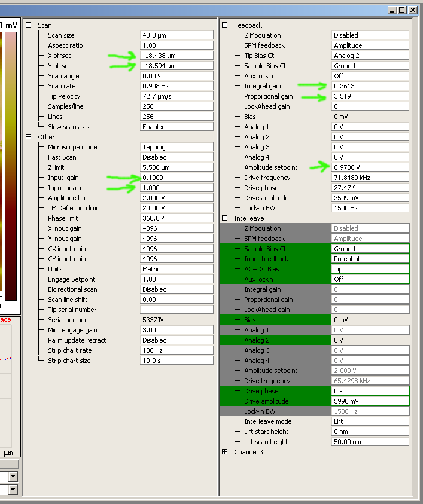The height and width of the screenshot is (504, 423).
Task: Expand the Channel 3 group
Action: (x=225, y=451)
